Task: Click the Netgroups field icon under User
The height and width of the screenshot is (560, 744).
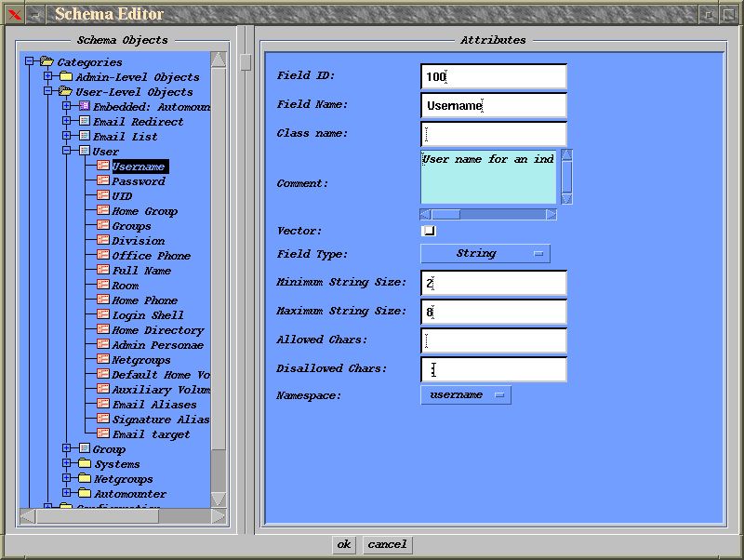Action: click(x=103, y=359)
